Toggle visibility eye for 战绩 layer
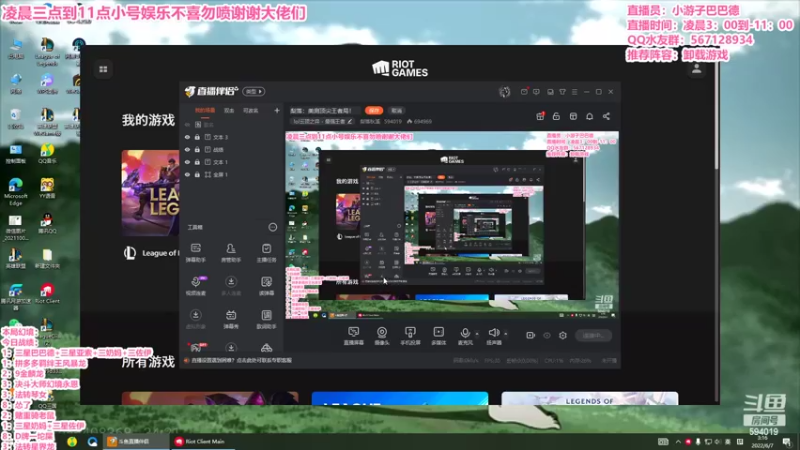This screenshot has height=450, width=800. pyautogui.click(x=187, y=149)
